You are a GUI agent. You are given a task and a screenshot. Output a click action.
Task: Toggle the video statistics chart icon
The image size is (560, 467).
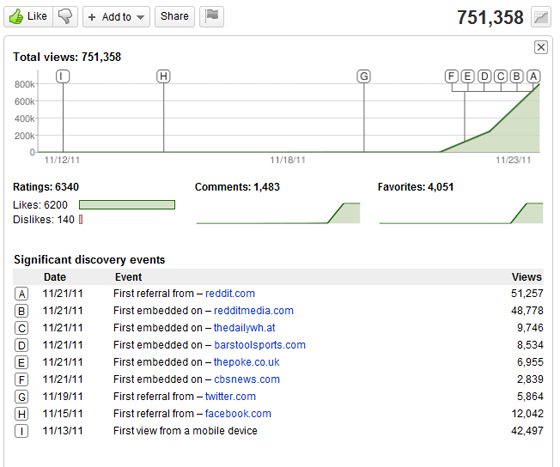pyautogui.click(x=541, y=17)
